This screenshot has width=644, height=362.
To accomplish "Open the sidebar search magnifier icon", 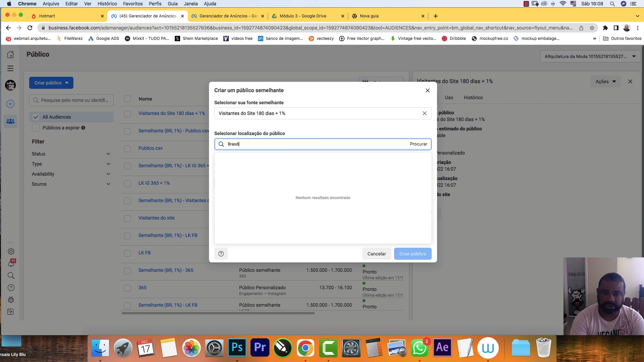I will pyautogui.click(x=11, y=276).
